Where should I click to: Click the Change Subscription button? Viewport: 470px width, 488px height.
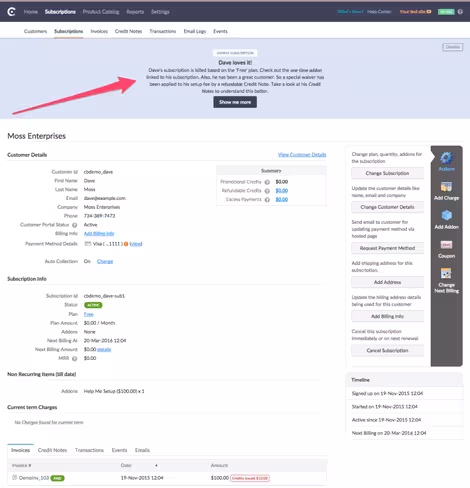387,173
